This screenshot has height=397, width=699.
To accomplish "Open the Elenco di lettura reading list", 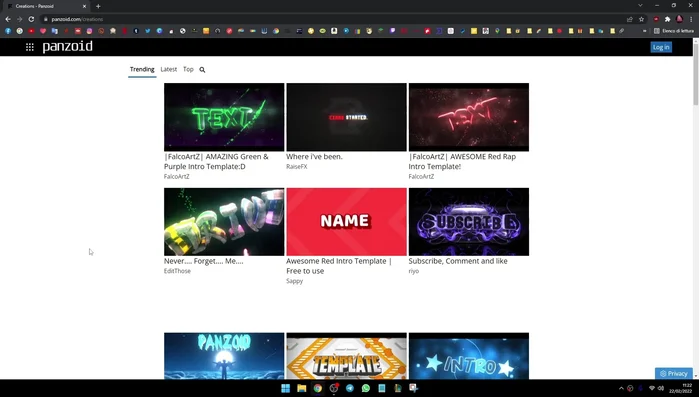I will [x=674, y=31].
